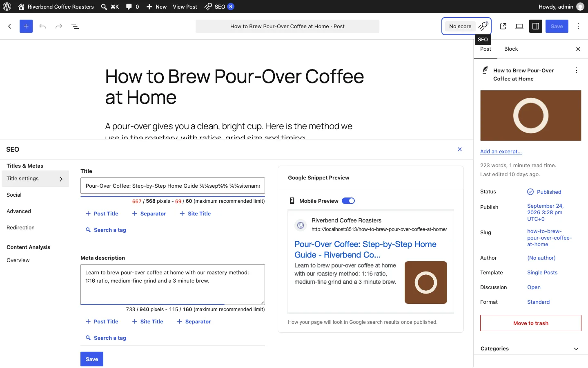Image resolution: width=588 pixels, height=368 pixels.
Task: Click the featured image thumbnail in sidebar
Action: [x=531, y=116]
